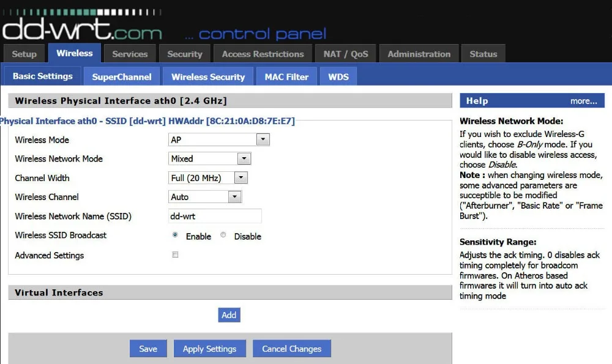Click the Wireless SSID Broadcast label
The width and height of the screenshot is (612, 364).
click(x=61, y=236)
